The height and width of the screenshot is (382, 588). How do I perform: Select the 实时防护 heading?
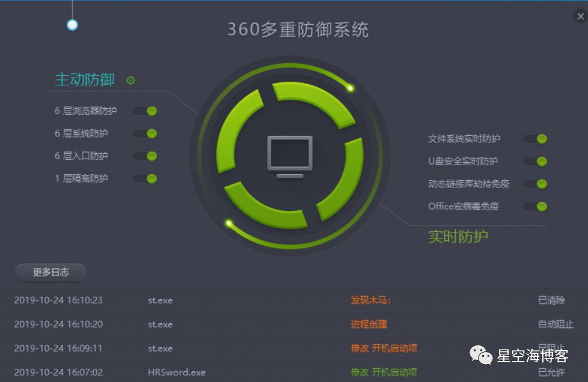point(458,237)
